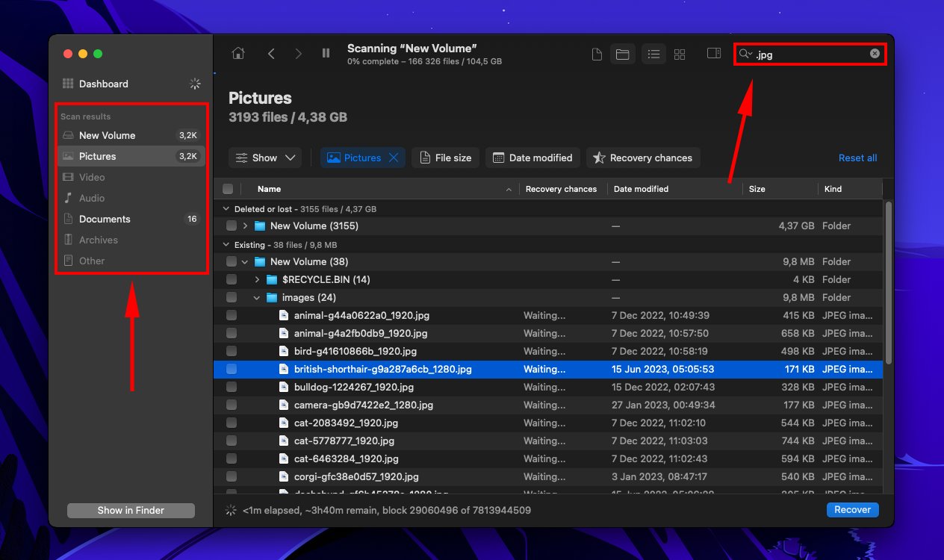Check the images folder checkbox
The height and width of the screenshot is (560, 944).
pyautogui.click(x=232, y=297)
